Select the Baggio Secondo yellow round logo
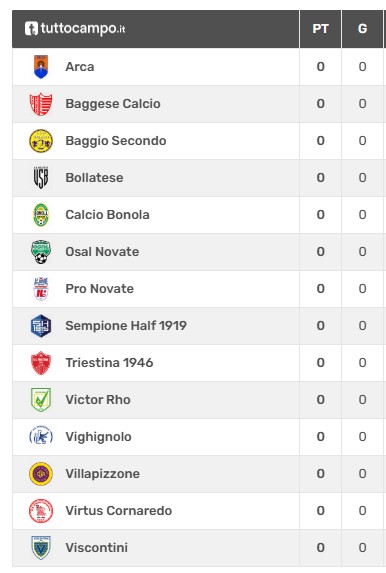This screenshot has width=386, height=573. [x=41, y=141]
